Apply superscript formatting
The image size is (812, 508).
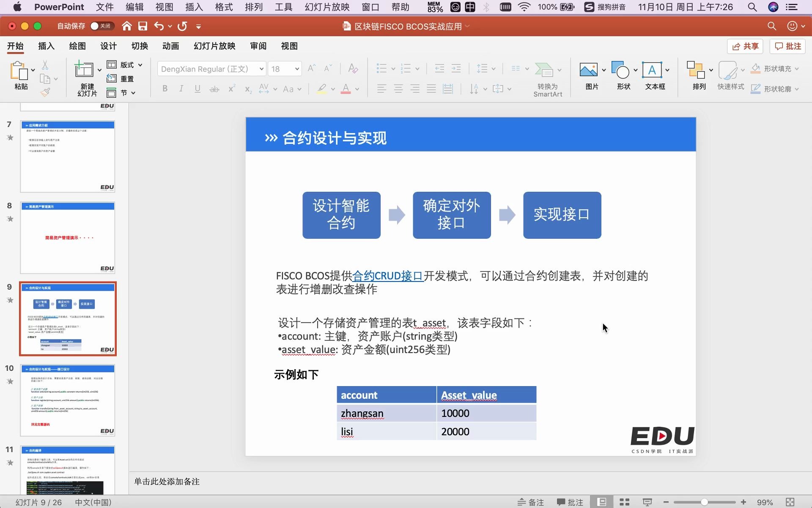232,88
